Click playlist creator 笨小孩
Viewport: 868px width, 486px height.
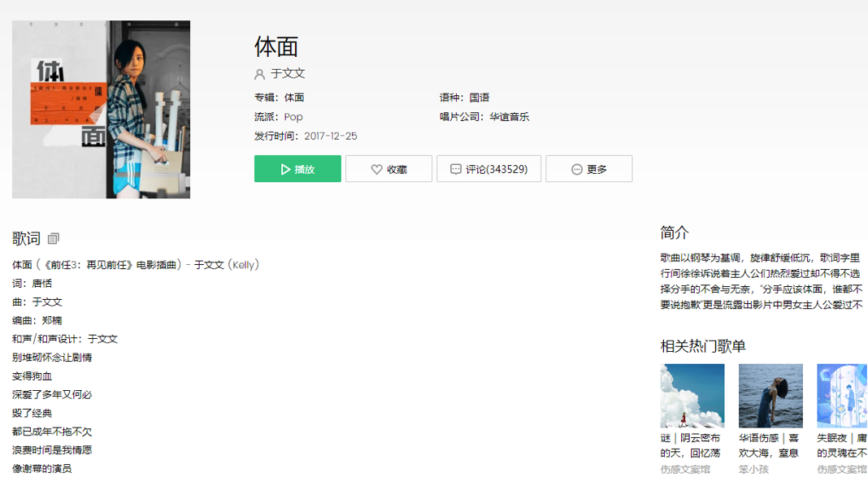pos(753,470)
